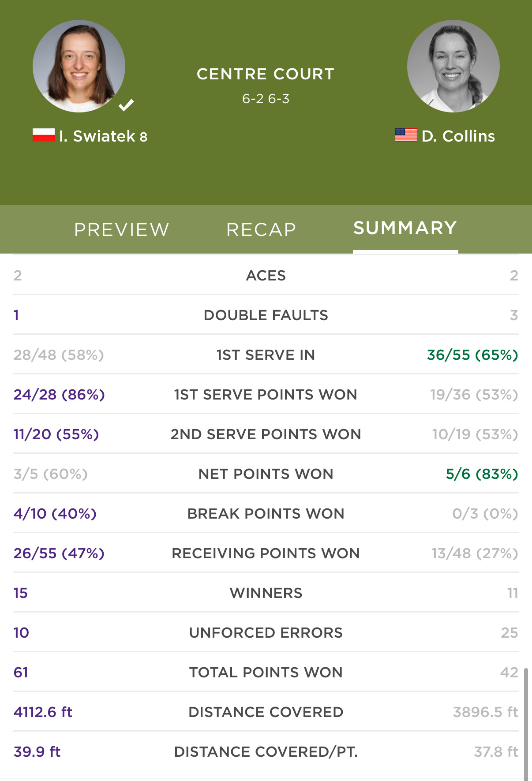Select the Double Faults stat row

tap(266, 315)
